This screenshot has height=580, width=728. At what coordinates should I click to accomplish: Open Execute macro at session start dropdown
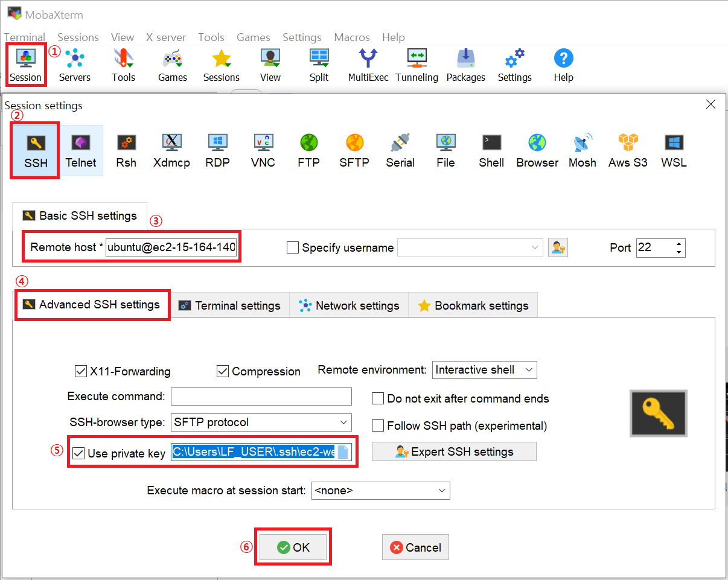381,490
